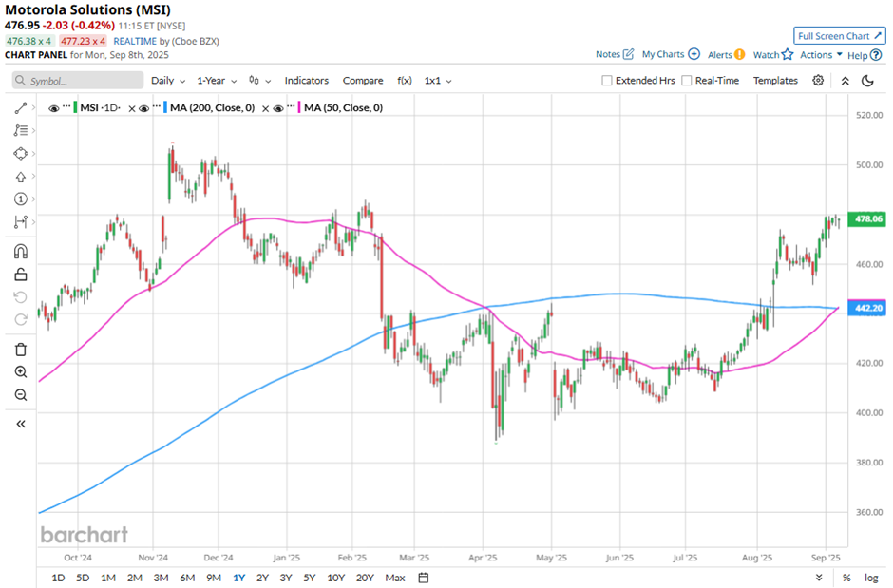Select the Fibonacci lines tool
This screenshot has height=588, width=893.
pyautogui.click(x=21, y=130)
